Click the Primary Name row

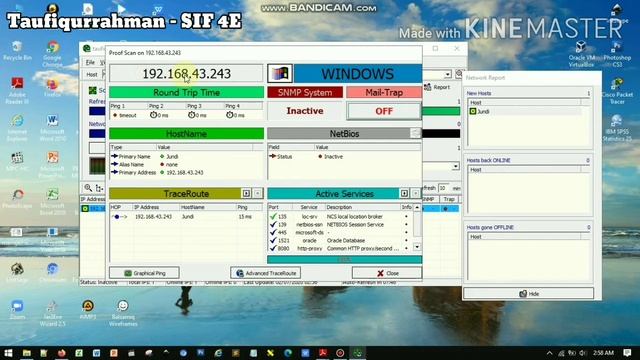pyautogui.click(x=186, y=156)
